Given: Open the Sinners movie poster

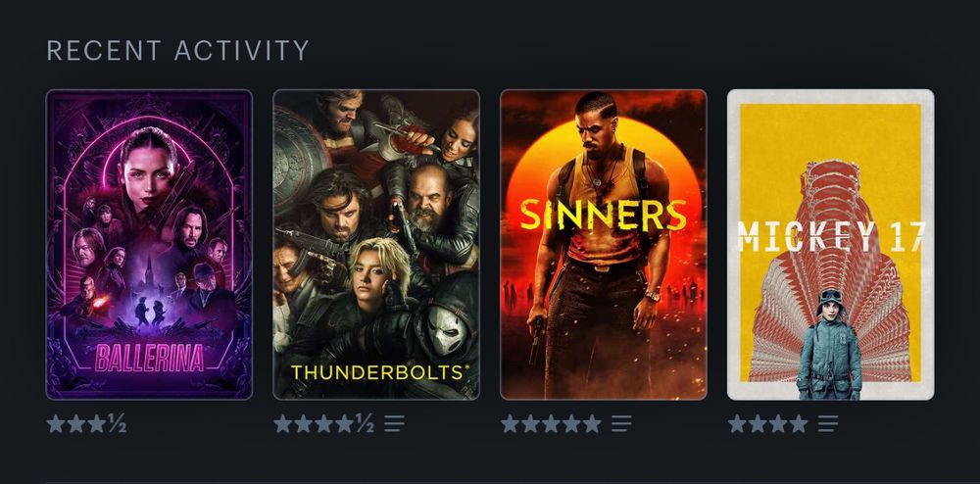Looking at the screenshot, I should (603, 244).
